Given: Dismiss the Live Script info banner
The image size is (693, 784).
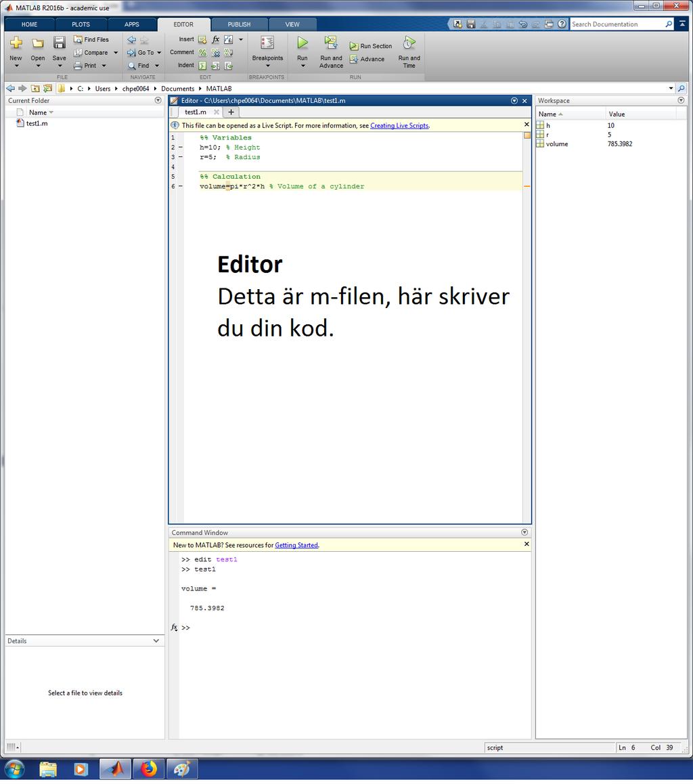Looking at the screenshot, I should coord(527,125).
